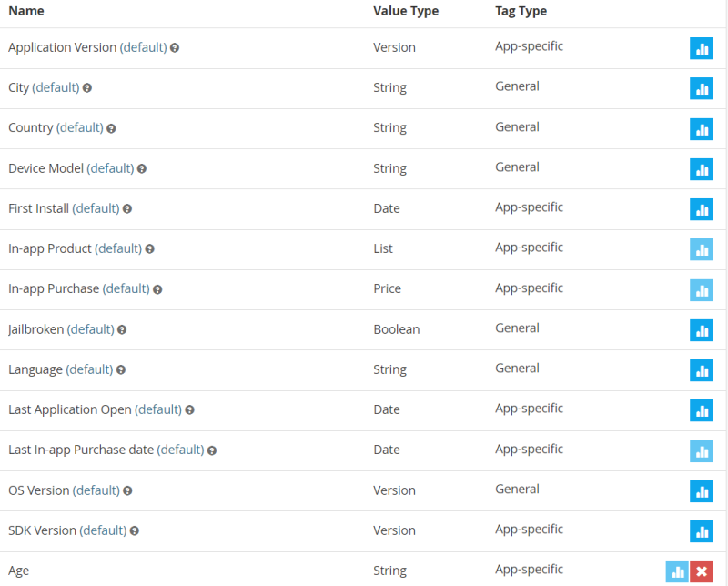
Task: Click help icon beside Last Application Open
Action: tap(189, 410)
